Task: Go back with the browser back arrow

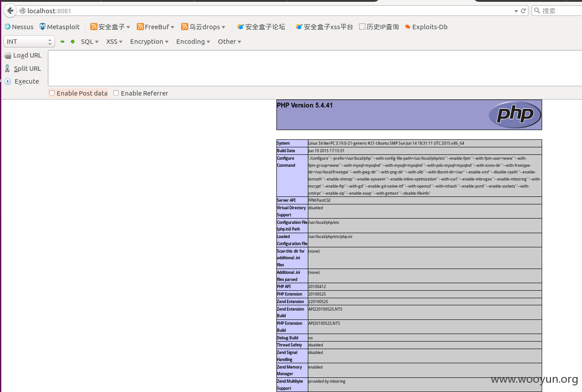Action: (10, 11)
